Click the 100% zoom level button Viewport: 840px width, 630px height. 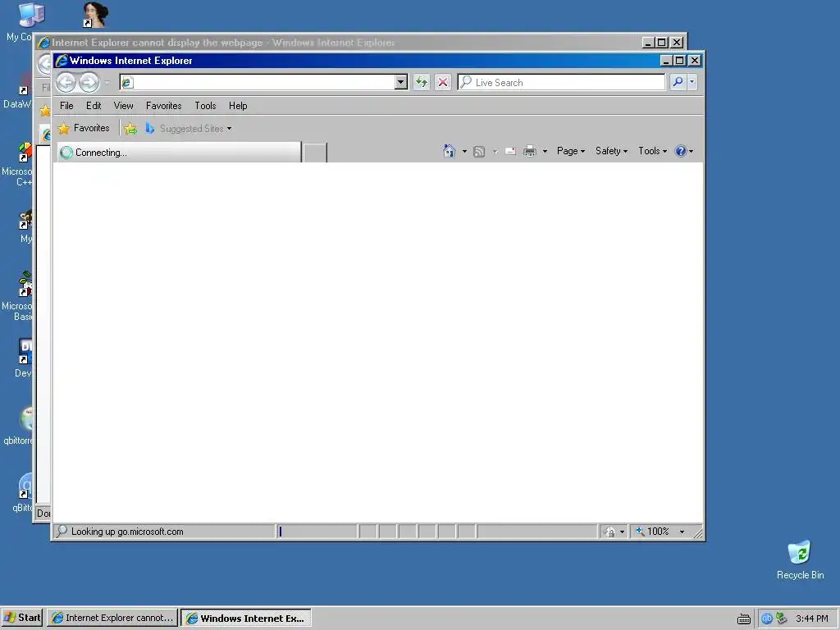653,532
